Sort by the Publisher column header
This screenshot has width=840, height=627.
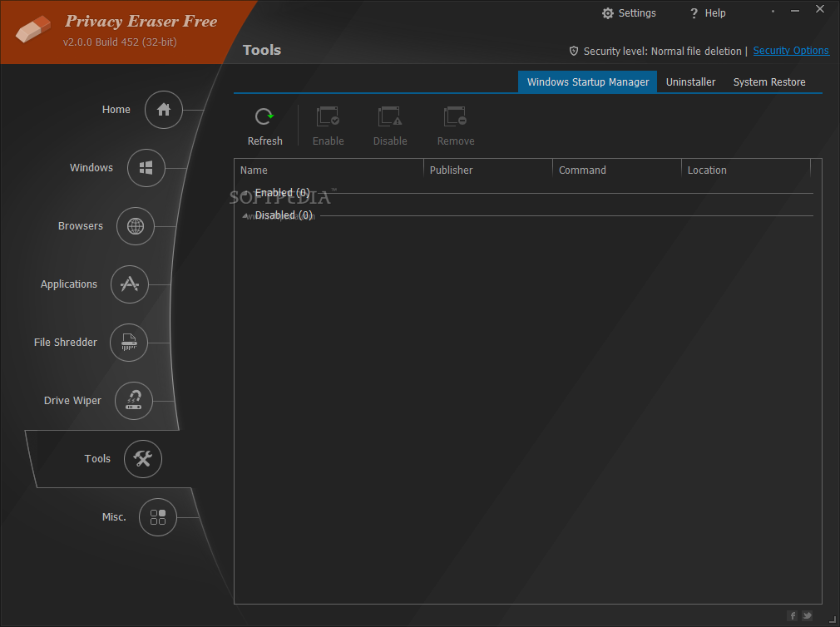click(x=487, y=170)
